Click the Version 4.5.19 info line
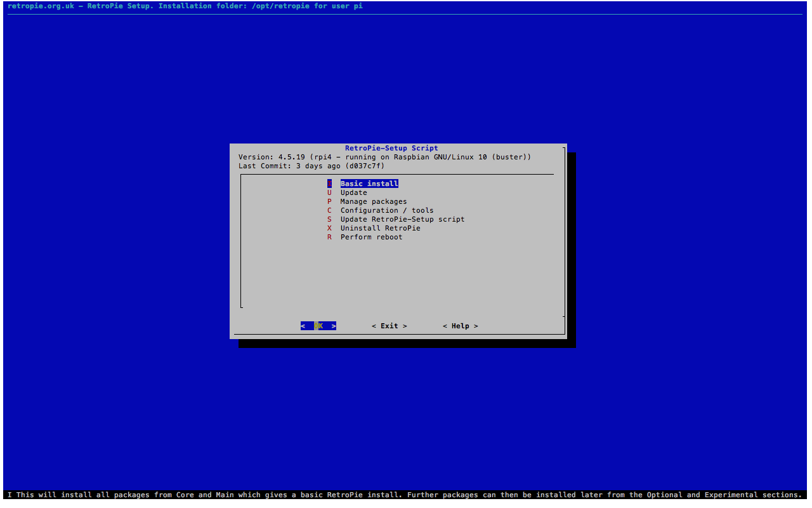Viewport: 812px width, 508px height. (x=385, y=157)
